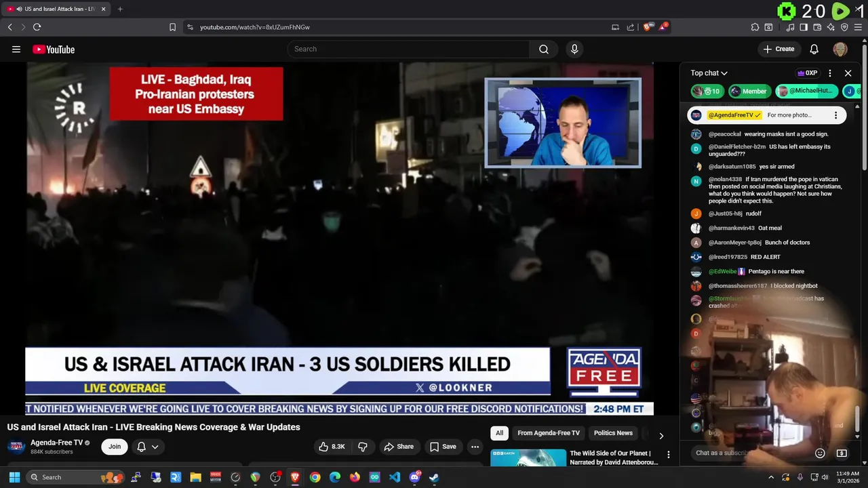The width and height of the screenshot is (868, 488).
Task: Share this page via address bar share icon
Action: 631,27
